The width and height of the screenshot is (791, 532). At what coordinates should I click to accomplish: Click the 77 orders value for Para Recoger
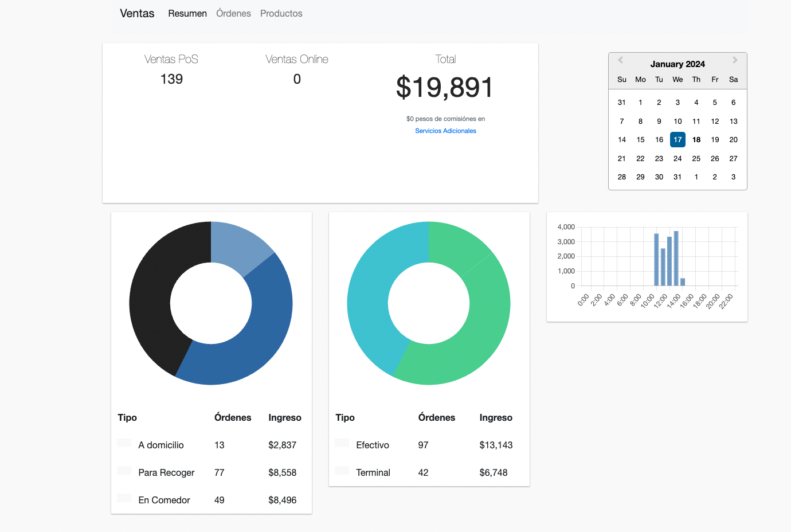(x=220, y=472)
